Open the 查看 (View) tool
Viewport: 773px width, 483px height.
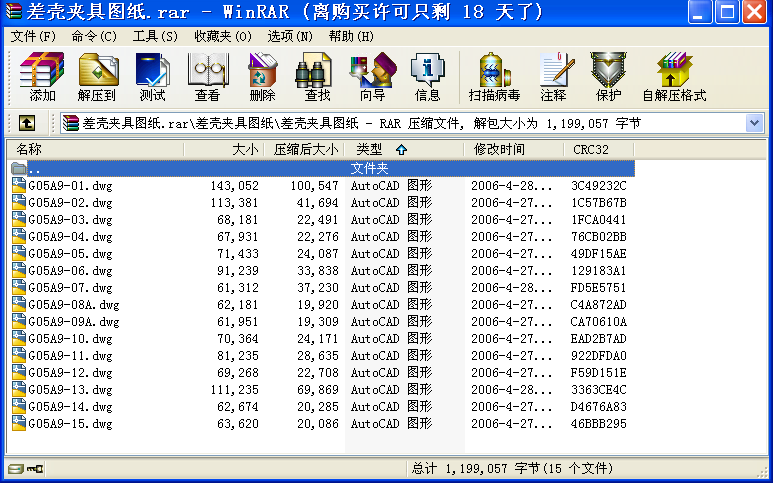(x=207, y=77)
